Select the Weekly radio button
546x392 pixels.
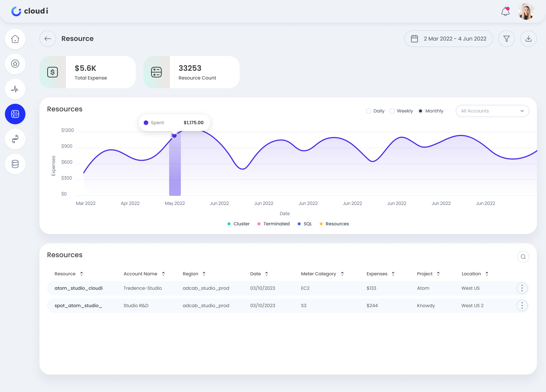[x=392, y=111]
